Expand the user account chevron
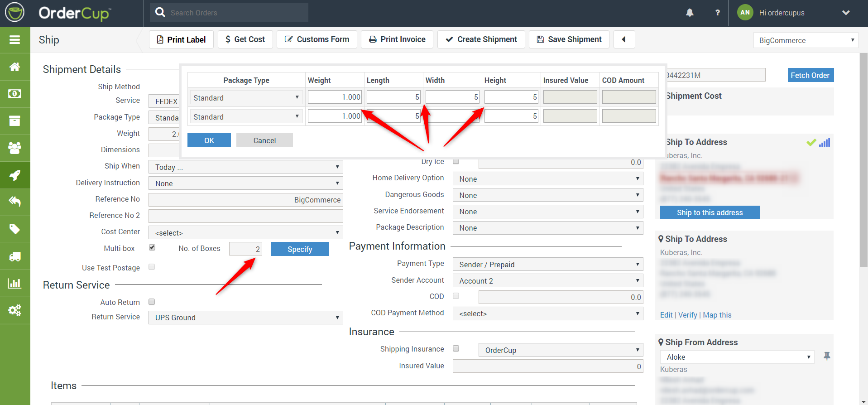This screenshot has width=868, height=405. click(x=846, y=13)
